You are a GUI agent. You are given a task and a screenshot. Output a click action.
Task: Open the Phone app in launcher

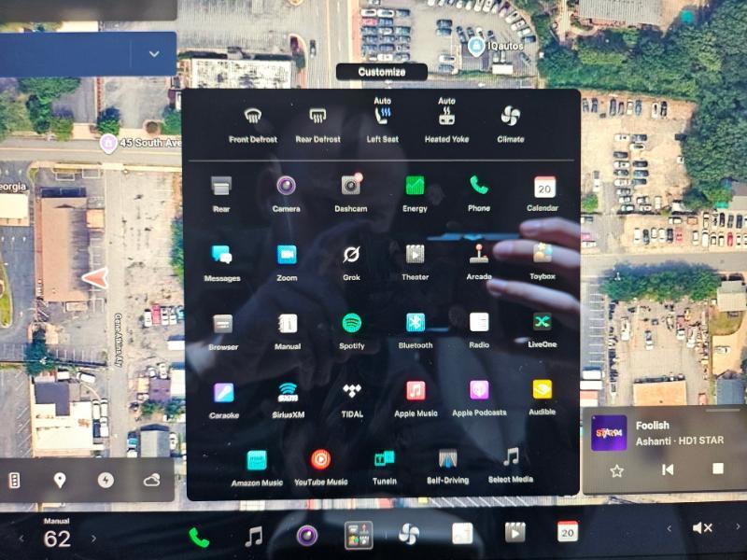479,192
